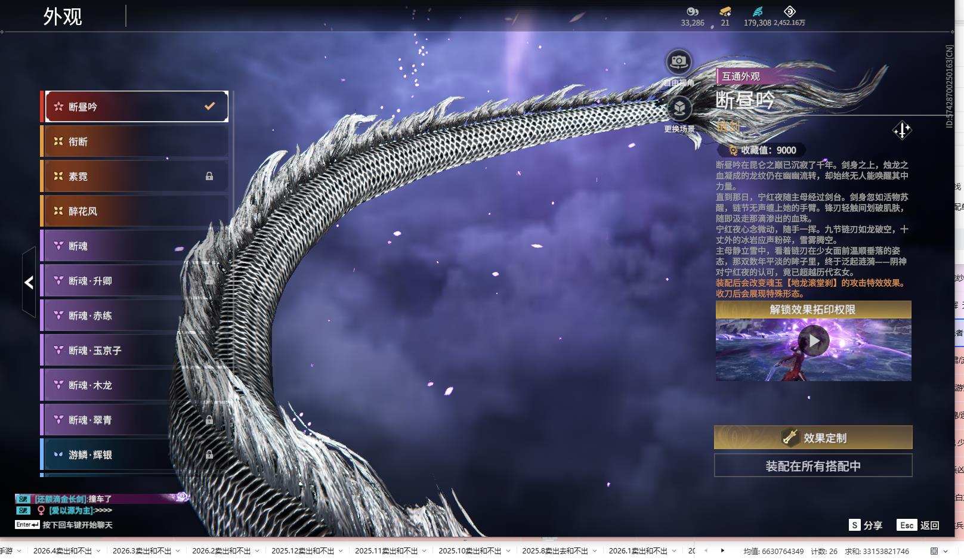Click the 效果定制 button
This screenshot has width=964, height=560.
click(812, 438)
